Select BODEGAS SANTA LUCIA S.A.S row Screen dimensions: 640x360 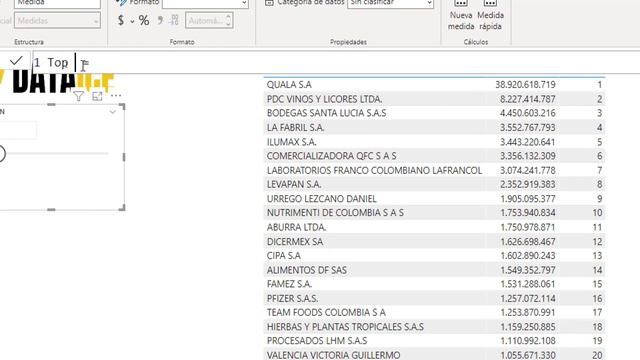(x=434, y=113)
